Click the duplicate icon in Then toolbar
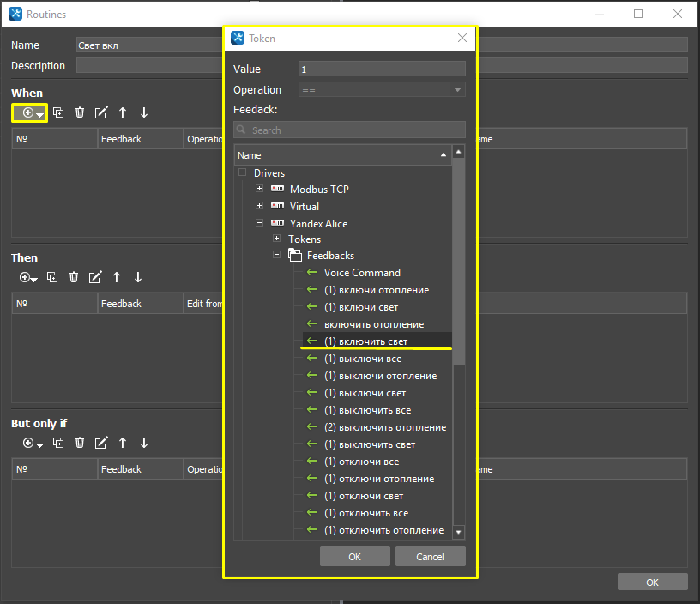The image size is (700, 604). pyautogui.click(x=52, y=277)
